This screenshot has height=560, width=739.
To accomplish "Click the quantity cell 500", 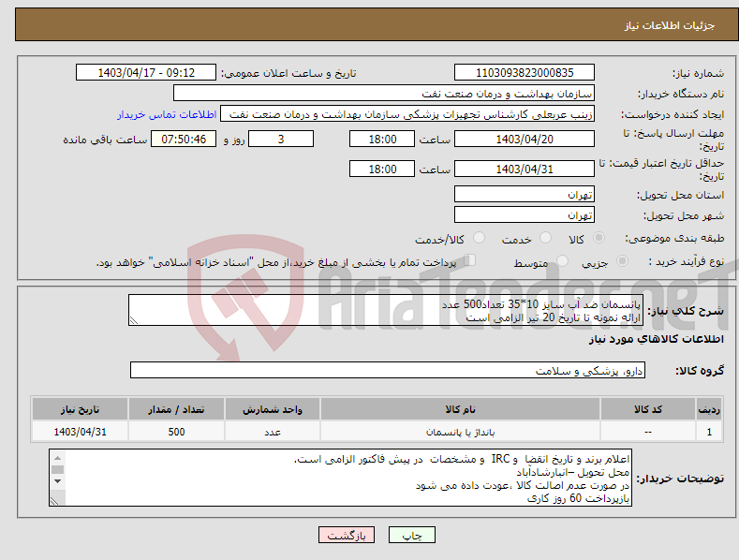I will (176, 432).
